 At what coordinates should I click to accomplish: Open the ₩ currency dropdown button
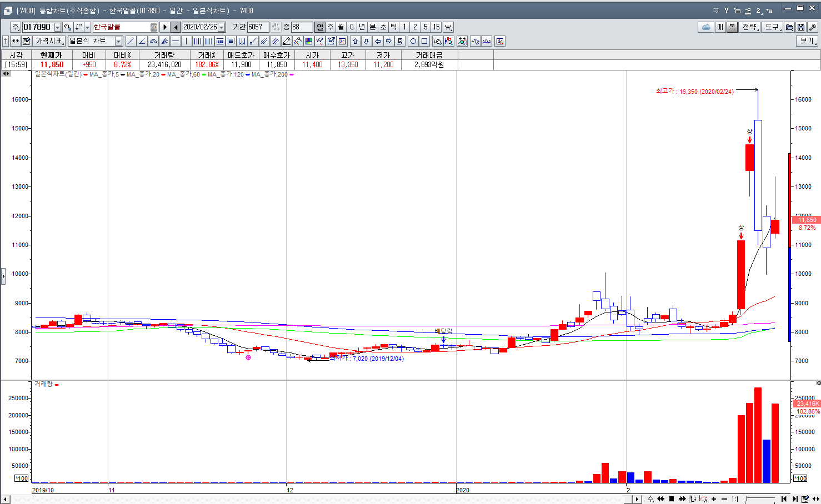(x=448, y=27)
